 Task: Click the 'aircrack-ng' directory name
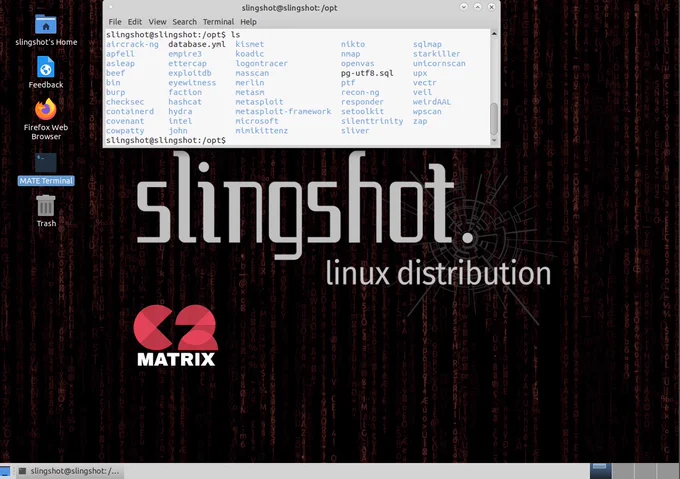click(132, 44)
